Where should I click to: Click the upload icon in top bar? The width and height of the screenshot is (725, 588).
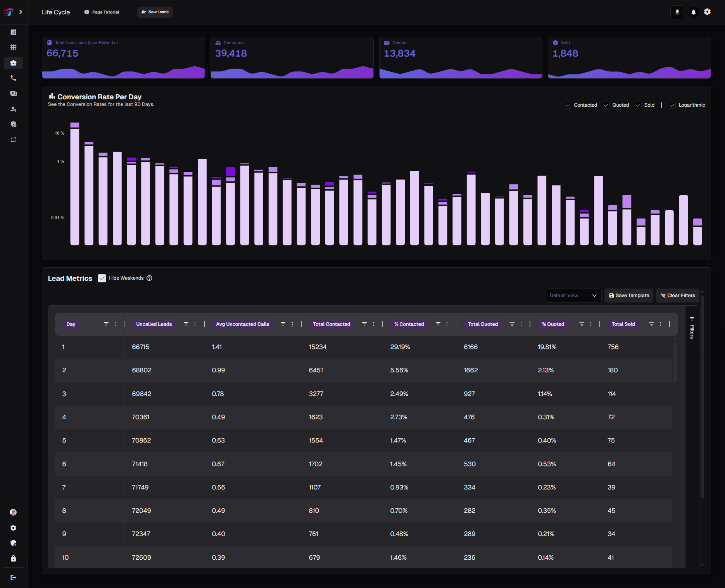[677, 12]
